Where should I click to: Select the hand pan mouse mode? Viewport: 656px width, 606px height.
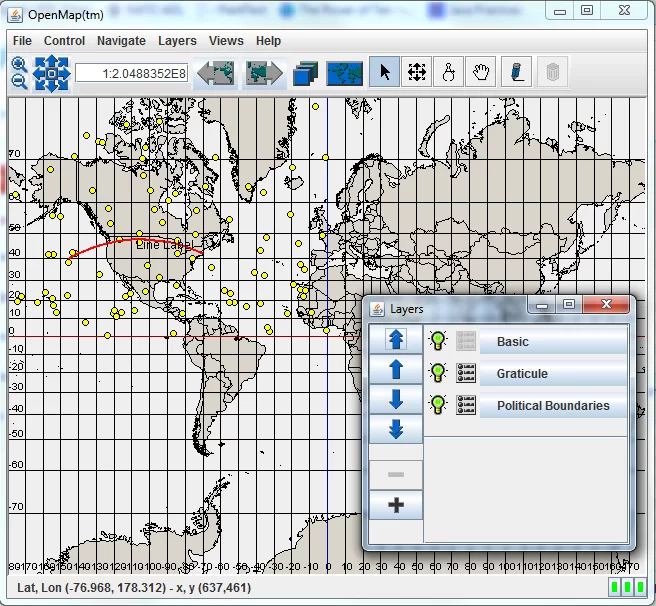(481, 72)
